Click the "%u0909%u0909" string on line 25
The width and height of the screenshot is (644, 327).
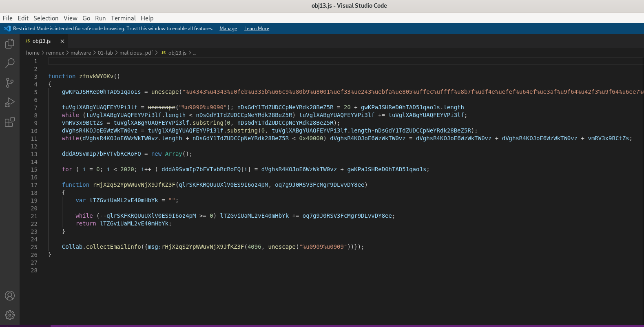tap(323, 247)
